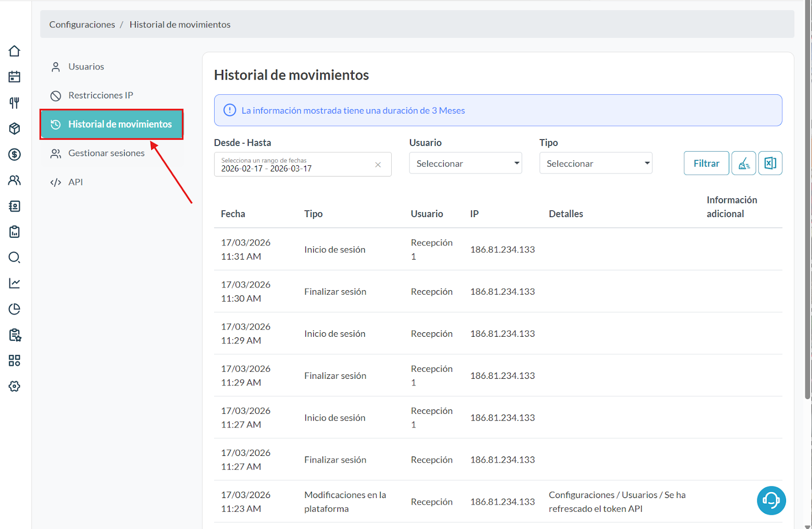This screenshot has height=529, width=812.
Task: Click the home icon in left sidebar
Action: (14, 51)
